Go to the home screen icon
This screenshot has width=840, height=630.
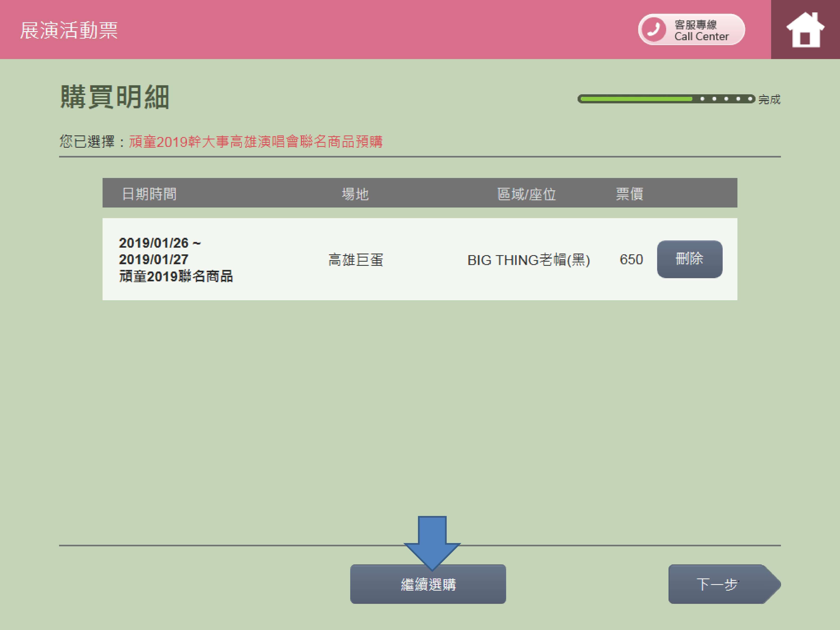pos(805,30)
